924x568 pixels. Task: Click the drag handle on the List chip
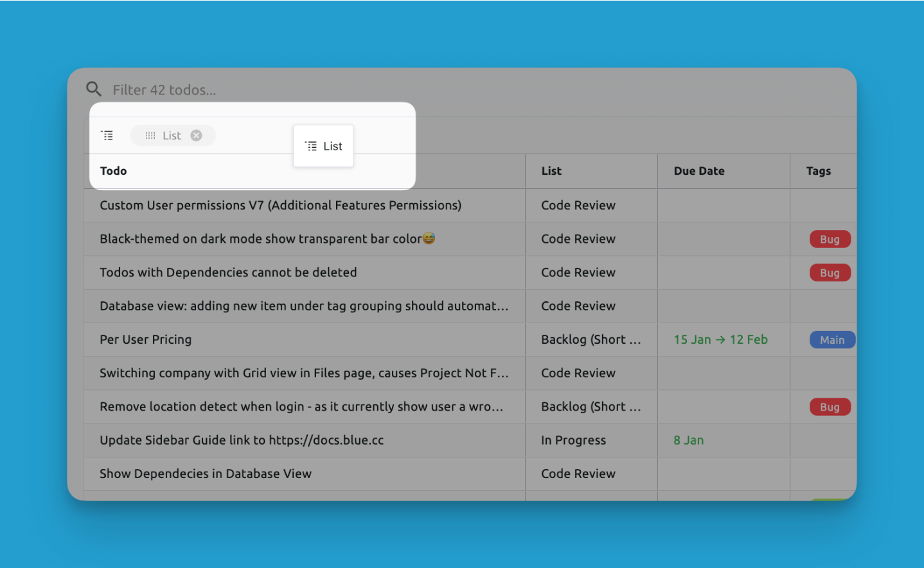point(150,136)
